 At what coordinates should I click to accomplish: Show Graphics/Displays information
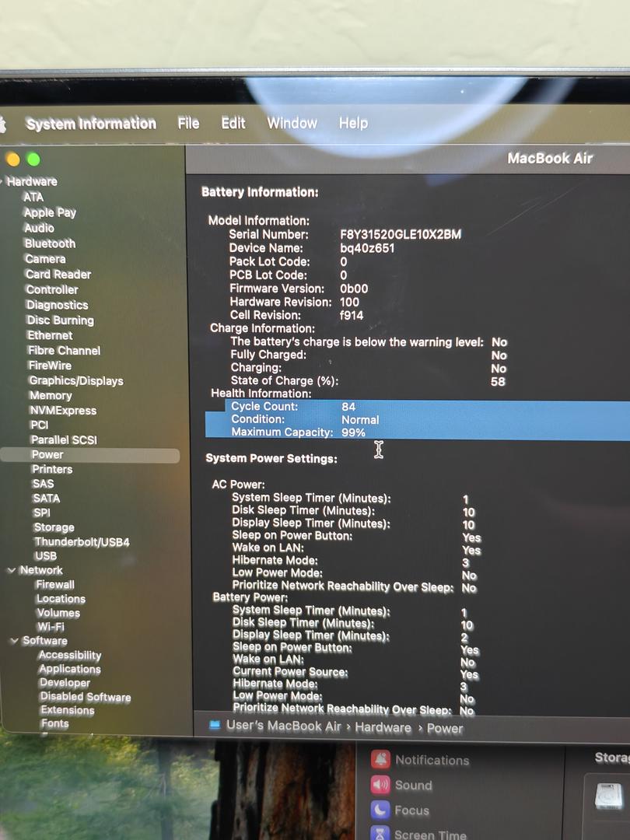pos(76,381)
